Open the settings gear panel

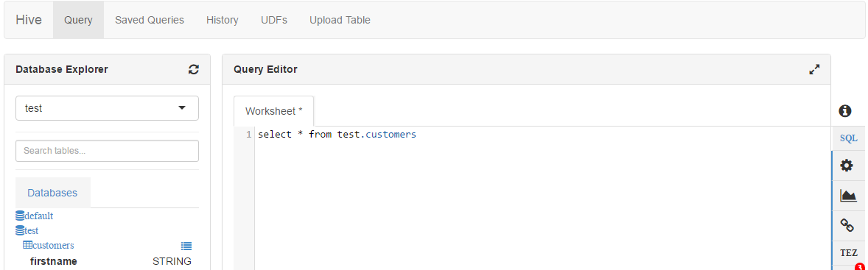[847, 165]
